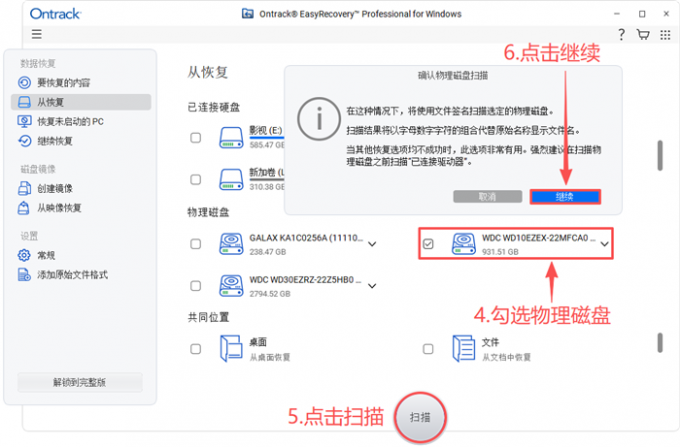Check the 桌面 location checkbox

(x=196, y=349)
